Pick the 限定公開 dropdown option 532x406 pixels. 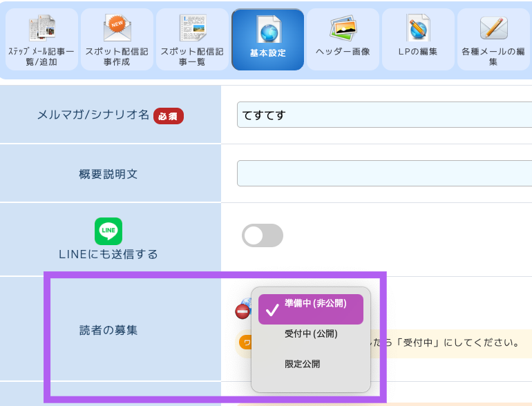pos(303,364)
